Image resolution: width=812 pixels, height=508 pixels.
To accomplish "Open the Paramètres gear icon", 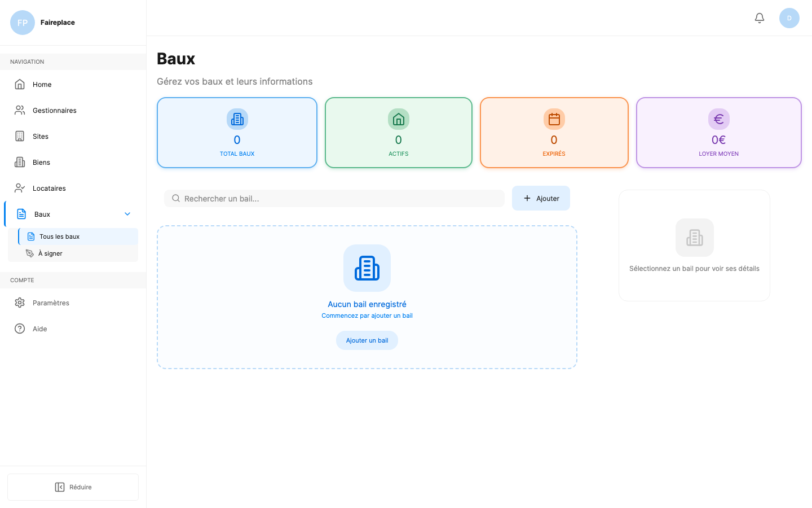I will [20, 303].
